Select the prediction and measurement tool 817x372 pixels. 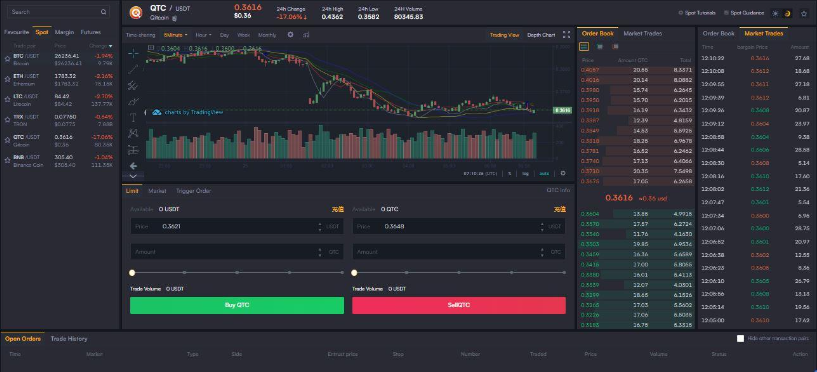click(133, 150)
